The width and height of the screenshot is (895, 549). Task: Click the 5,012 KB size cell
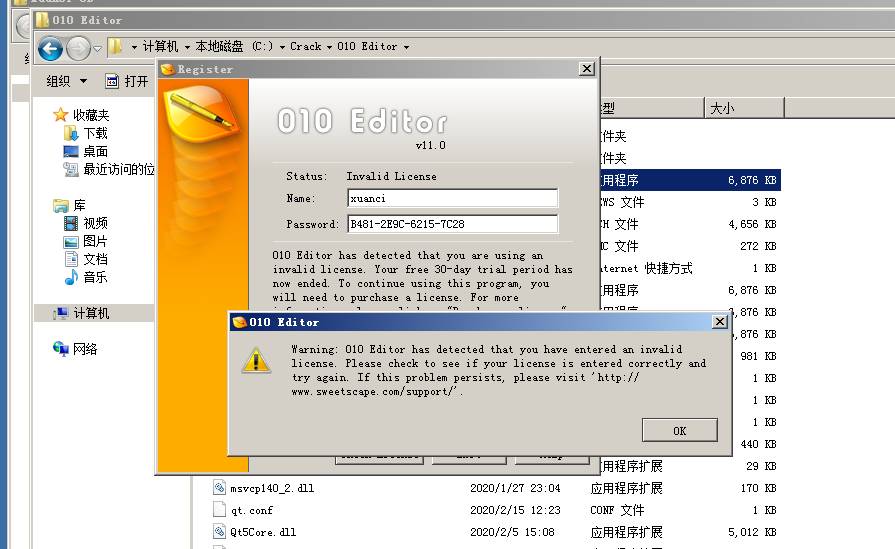point(752,532)
